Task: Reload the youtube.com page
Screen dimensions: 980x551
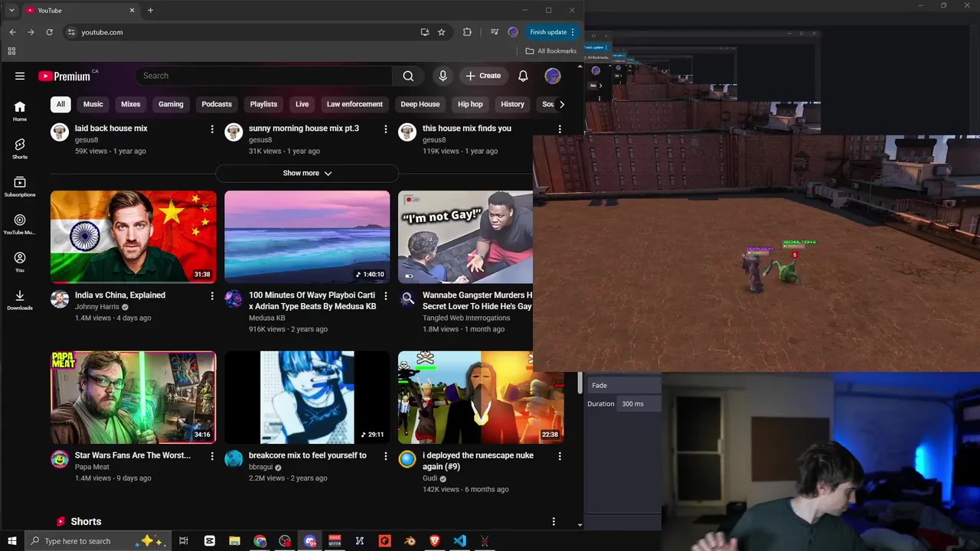Action: 49,32
